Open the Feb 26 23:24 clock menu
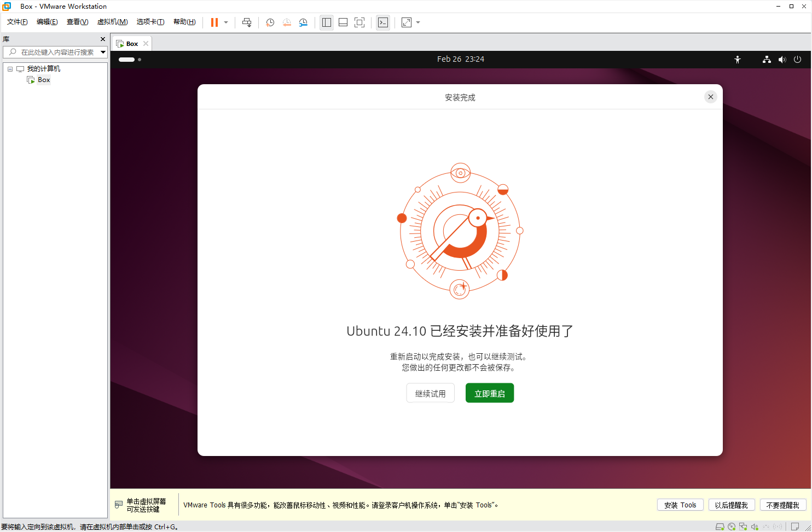Image resolution: width=812 pixels, height=532 pixels. click(x=460, y=59)
